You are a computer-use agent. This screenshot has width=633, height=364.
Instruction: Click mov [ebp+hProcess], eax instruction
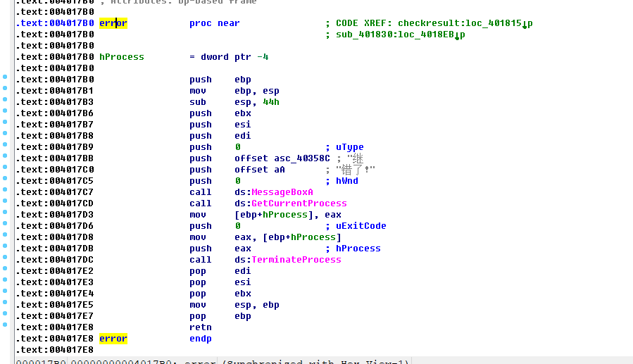pyautogui.click(x=265, y=215)
